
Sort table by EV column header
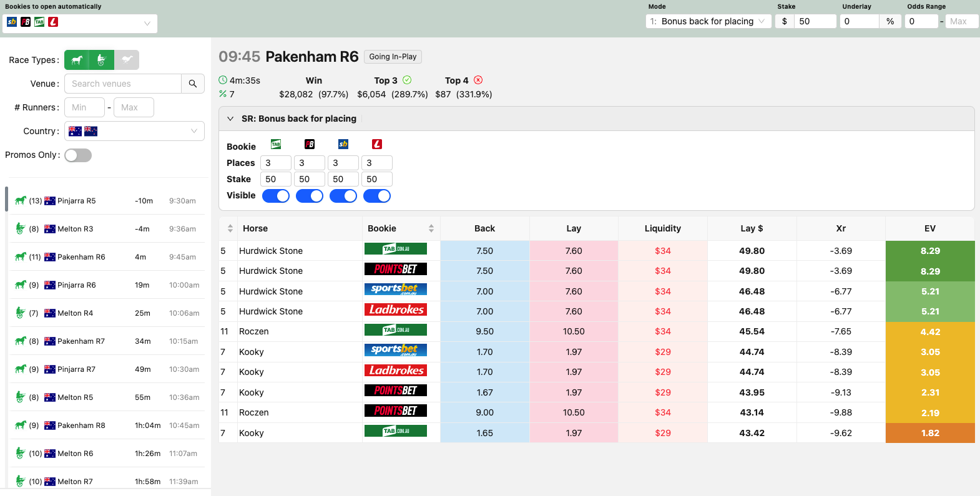(930, 228)
